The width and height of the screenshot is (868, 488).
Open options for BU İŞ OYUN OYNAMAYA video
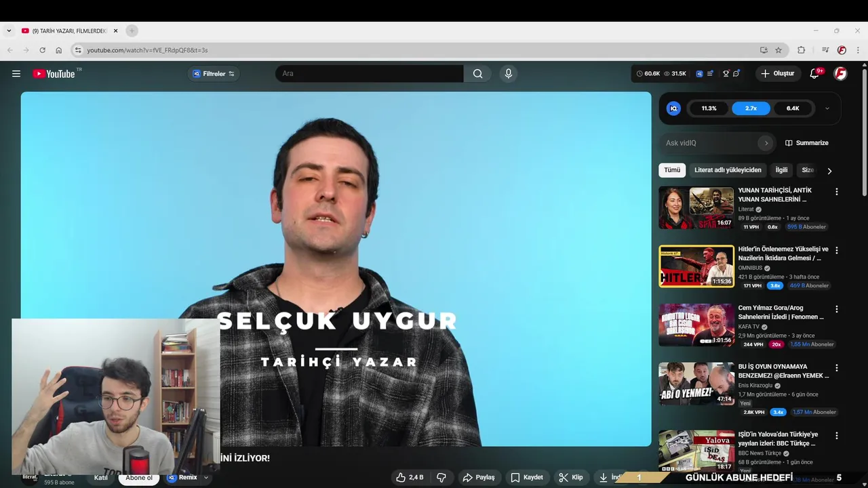pyautogui.click(x=836, y=367)
